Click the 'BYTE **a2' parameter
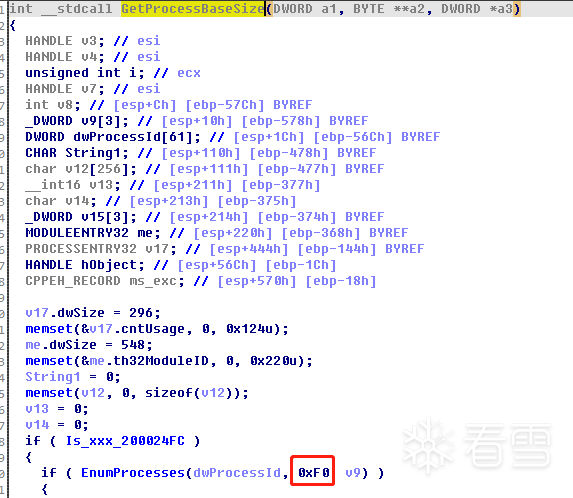This screenshot has height=498, width=573. point(388,8)
